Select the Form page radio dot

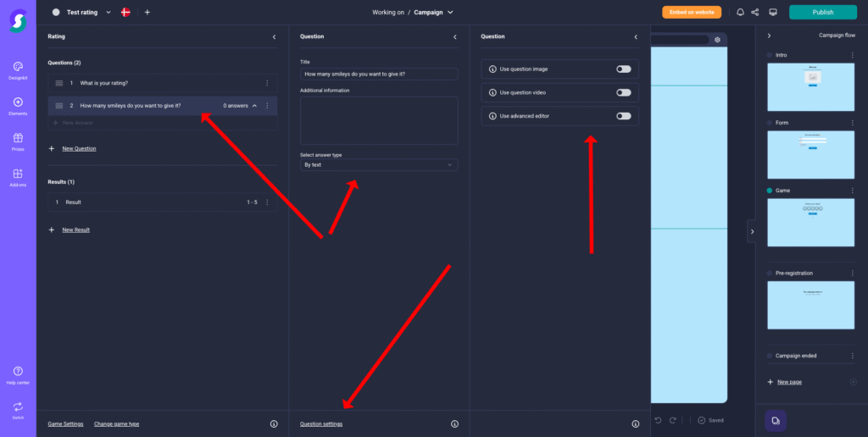[x=770, y=123]
